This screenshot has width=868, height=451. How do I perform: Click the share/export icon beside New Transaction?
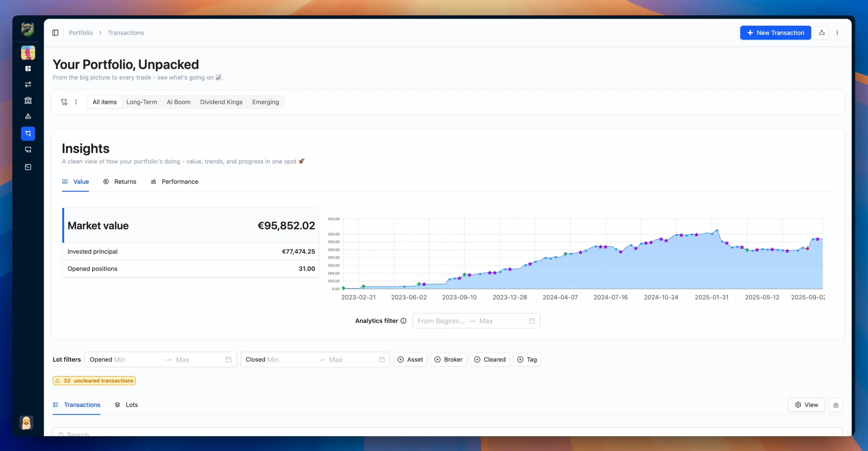[821, 33]
